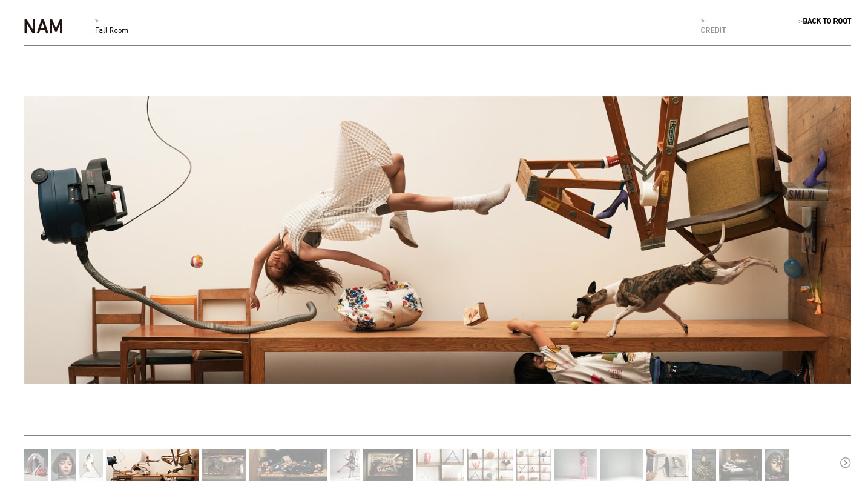
Task: Open the Fall Room title link
Action: click(111, 30)
